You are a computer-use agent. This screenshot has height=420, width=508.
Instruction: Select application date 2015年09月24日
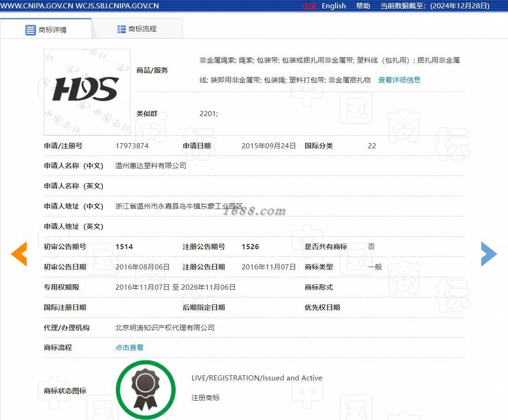point(269,146)
